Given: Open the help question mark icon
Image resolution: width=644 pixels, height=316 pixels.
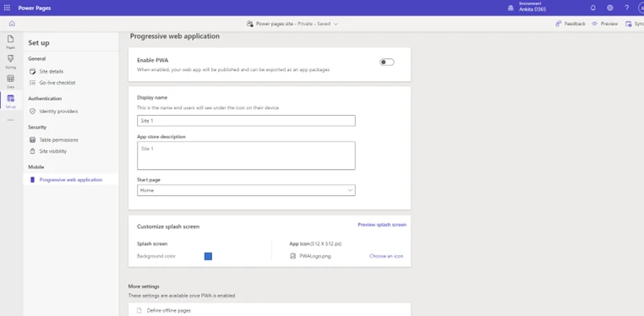Looking at the screenshot, I should click(x=627, y=8).
